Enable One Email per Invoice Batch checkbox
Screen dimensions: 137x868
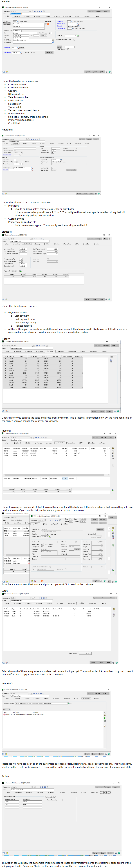[74, 39]
